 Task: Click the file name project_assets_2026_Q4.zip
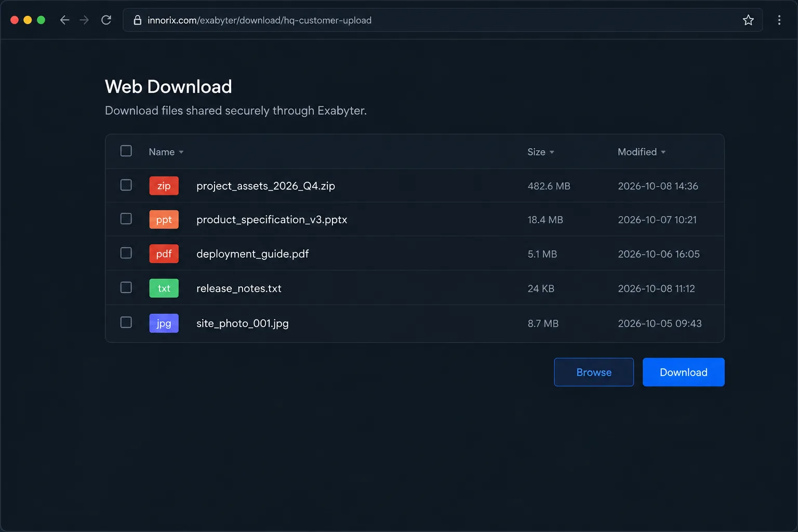[x=265, y=186]
